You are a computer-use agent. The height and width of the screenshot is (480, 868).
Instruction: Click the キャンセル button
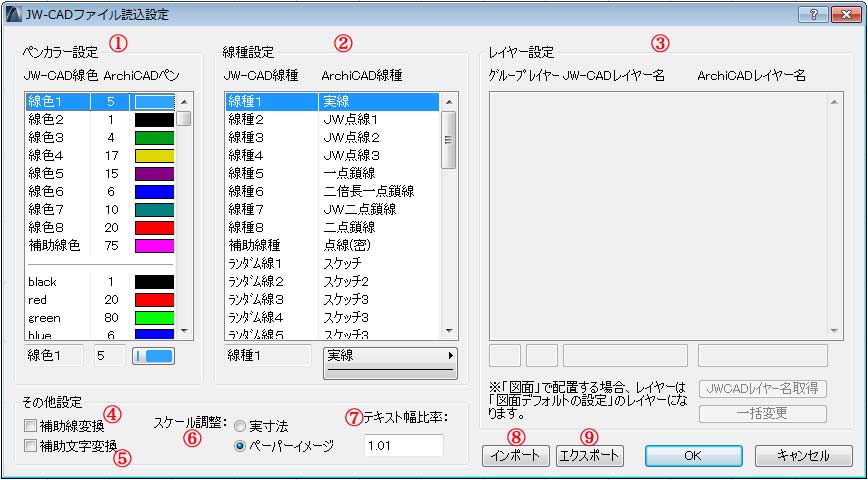click(804, 456)
